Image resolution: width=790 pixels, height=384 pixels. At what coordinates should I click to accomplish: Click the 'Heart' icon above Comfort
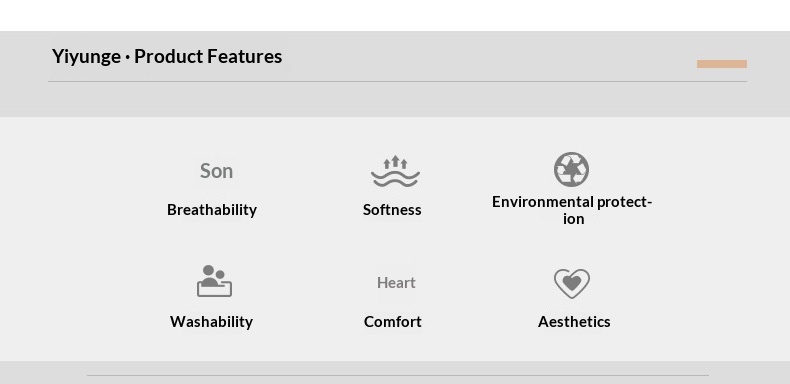tap(396, 283)
